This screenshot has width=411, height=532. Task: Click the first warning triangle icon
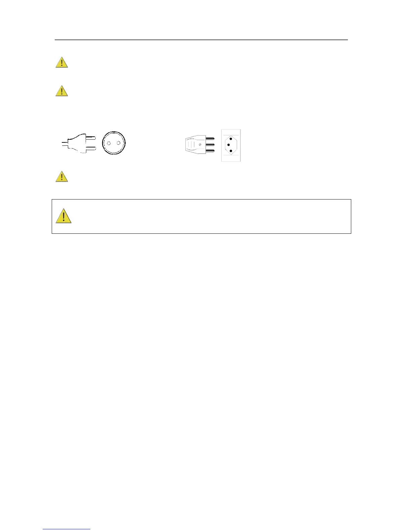tap(62, 62)
